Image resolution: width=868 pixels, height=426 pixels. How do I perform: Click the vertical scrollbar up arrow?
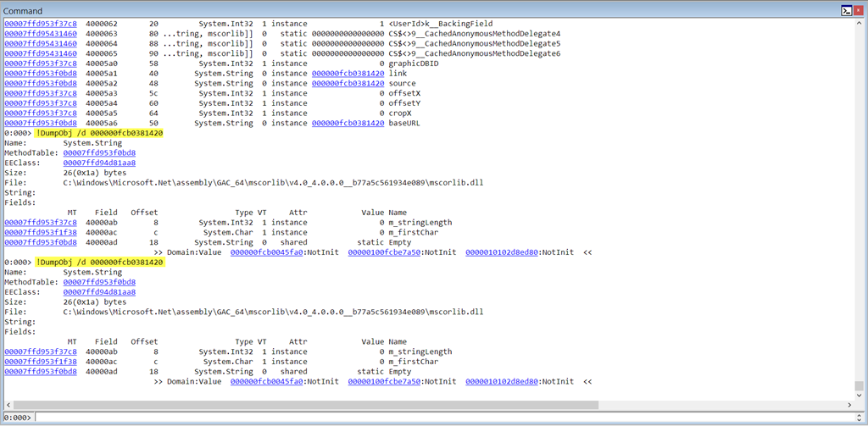click(x=859, y=23)
